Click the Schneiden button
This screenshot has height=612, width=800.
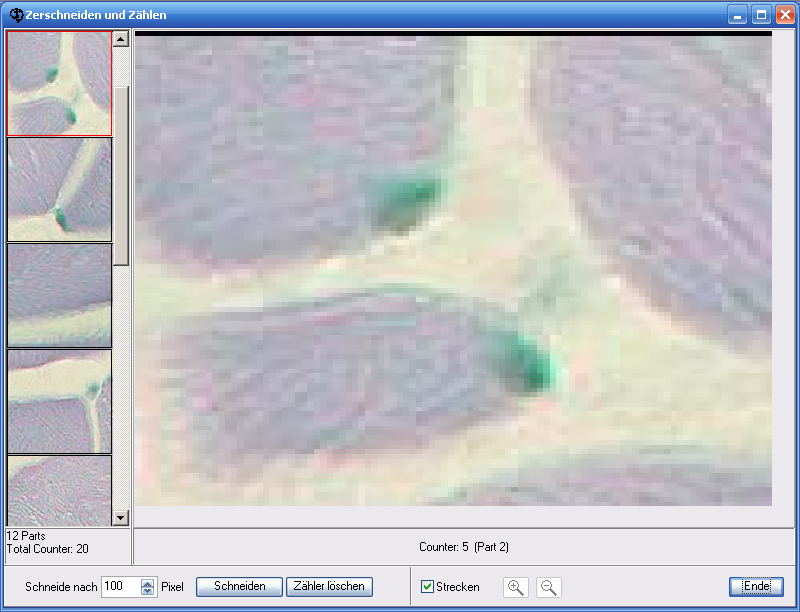[239, 586]
